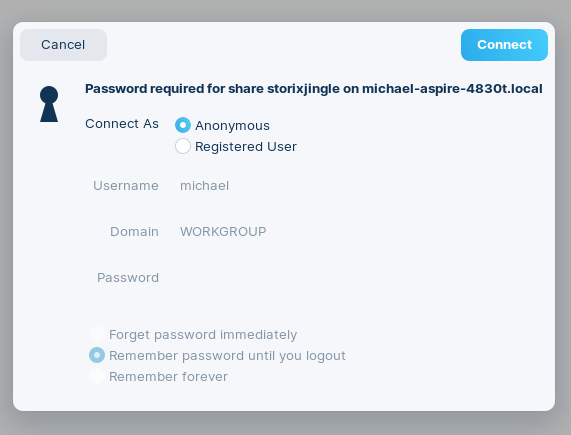571x435 pixels.
Task: Select the Registered User radio button
Action: (183, 146)
